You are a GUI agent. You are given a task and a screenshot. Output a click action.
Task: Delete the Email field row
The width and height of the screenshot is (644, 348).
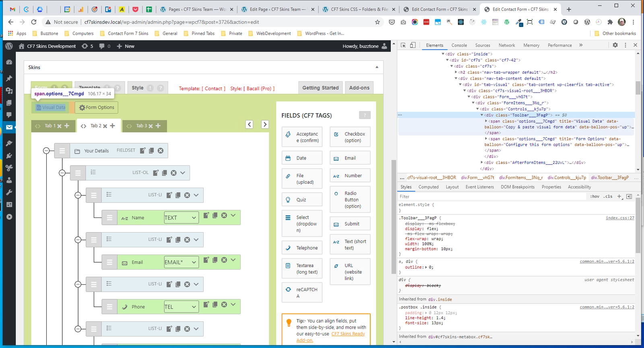tap(224, 260)
